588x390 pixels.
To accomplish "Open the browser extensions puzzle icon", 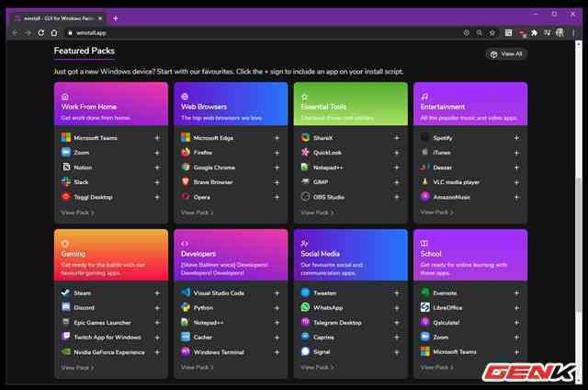I will pyautogui.click(x=534, y=32).
